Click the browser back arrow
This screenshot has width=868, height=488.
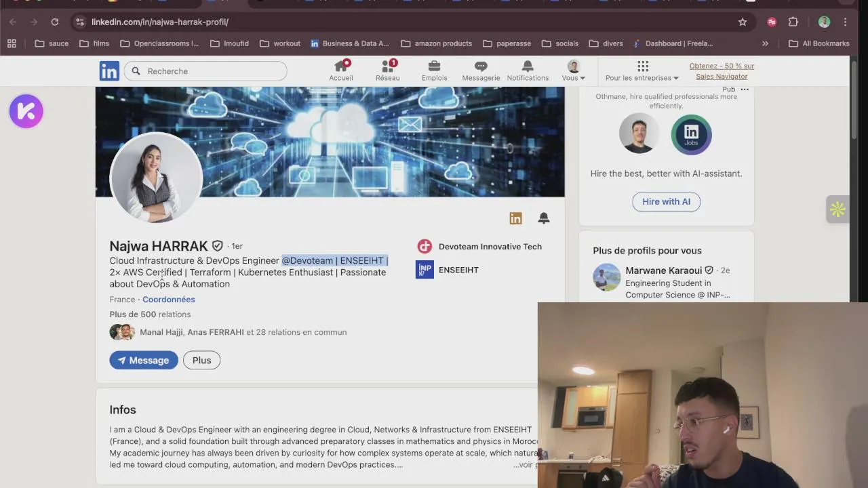(13, 22)
